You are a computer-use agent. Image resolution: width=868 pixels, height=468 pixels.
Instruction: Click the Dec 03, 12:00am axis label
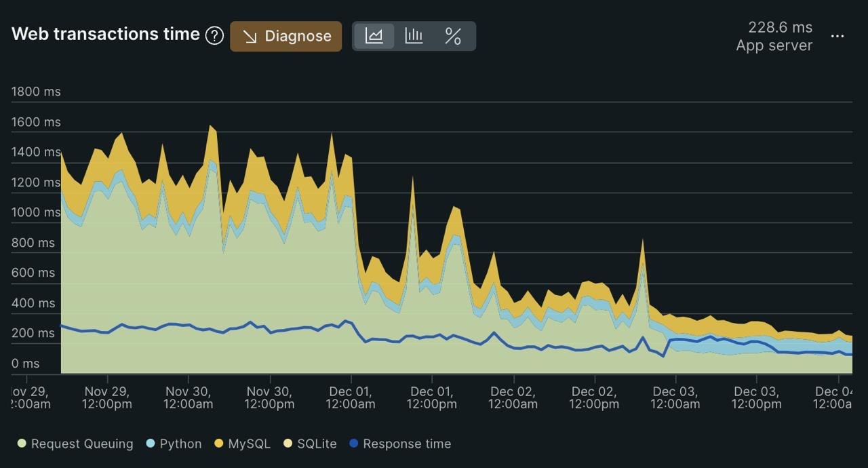[675, 397]
